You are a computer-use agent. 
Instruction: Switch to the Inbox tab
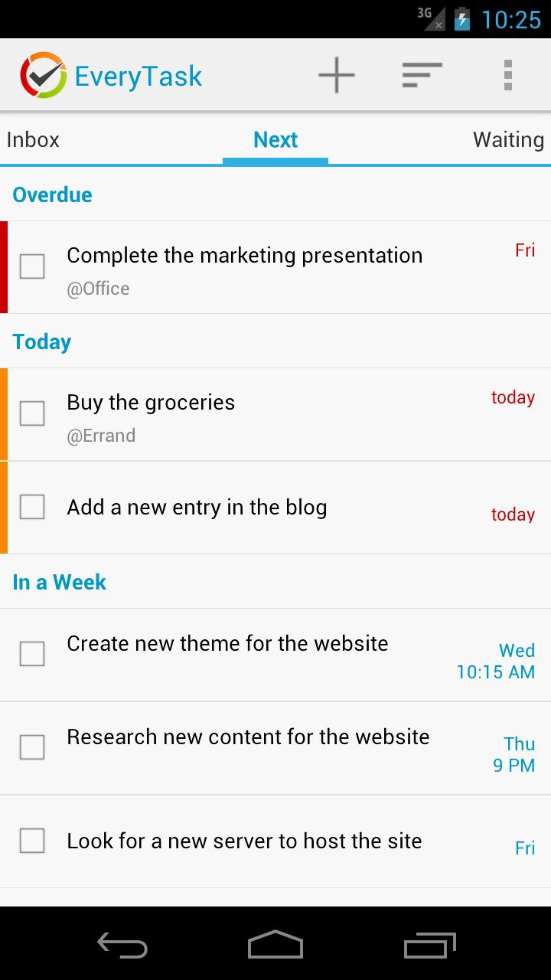(33, 139)
